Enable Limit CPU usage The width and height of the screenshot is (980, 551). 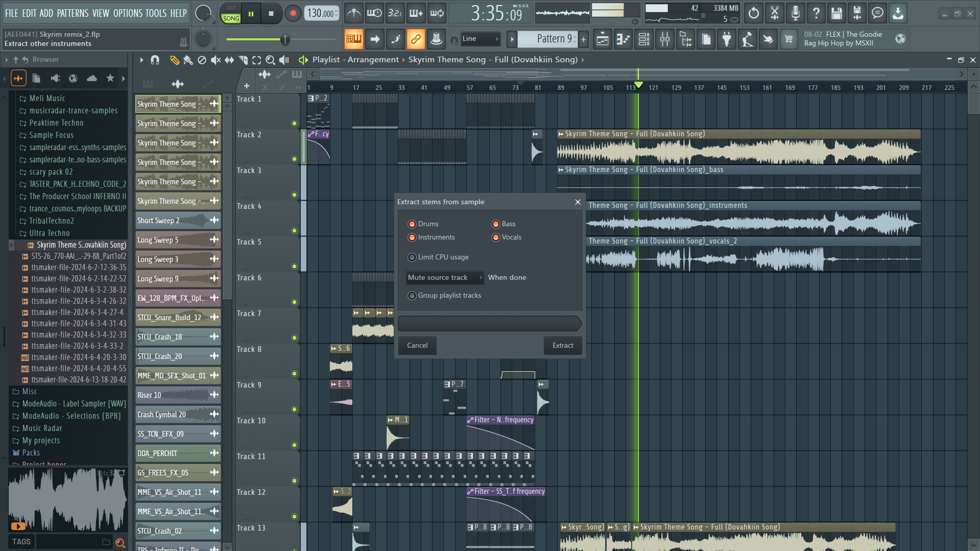(412, 257)
